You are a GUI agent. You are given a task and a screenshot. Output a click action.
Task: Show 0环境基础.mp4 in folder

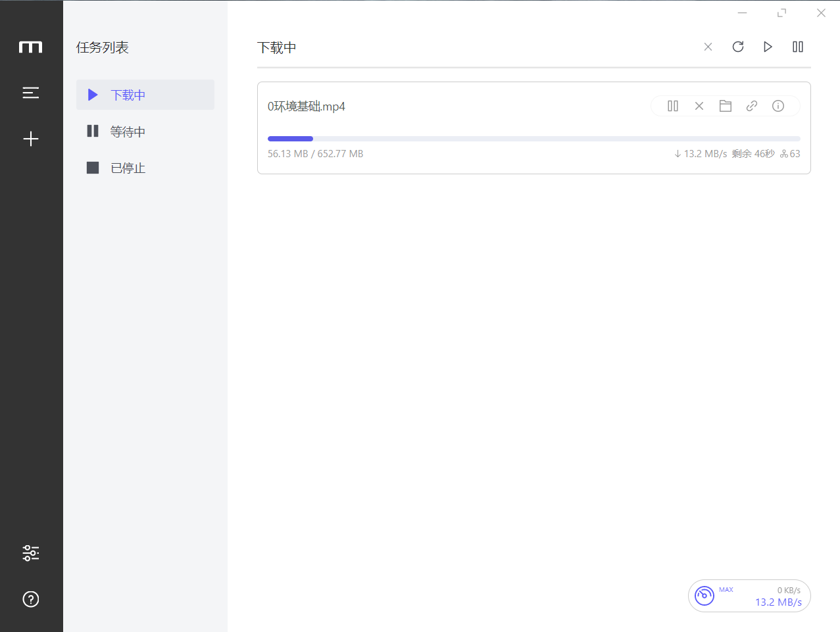[726, 106]
